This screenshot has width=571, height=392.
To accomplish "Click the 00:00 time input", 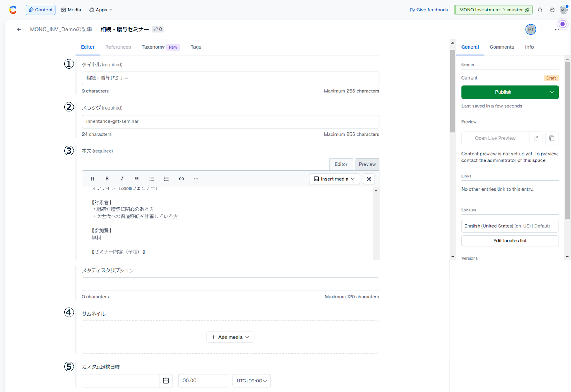I will (x=203, y=381).
